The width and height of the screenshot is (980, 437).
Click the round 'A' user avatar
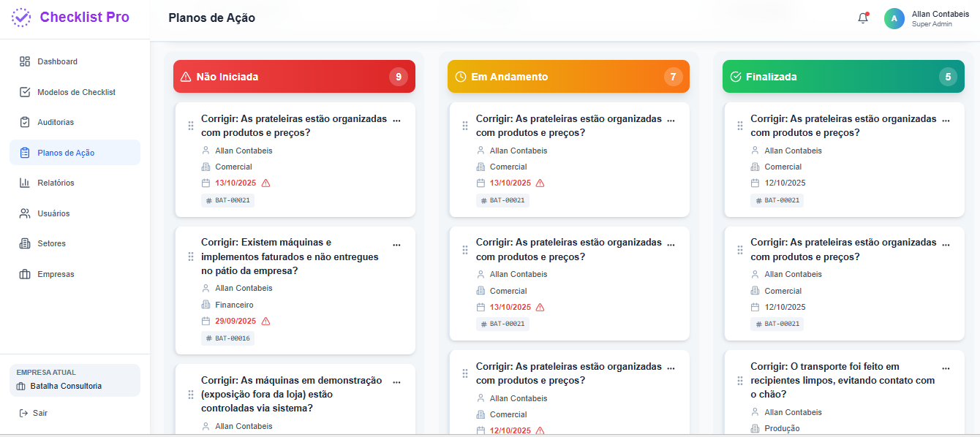[x=894, y=19]
